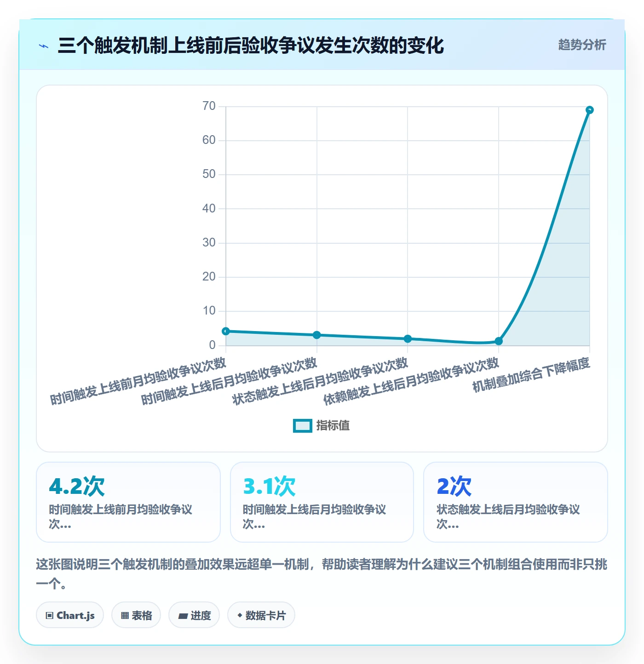Click the lightning bolt icon beside the title
This screenshot has width=644, height=664.
point(44,46)
